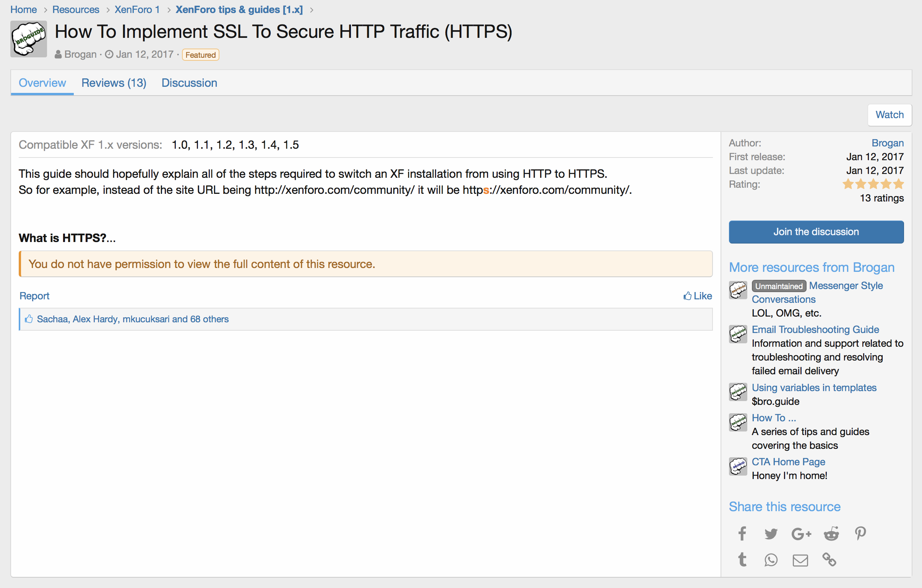The image size is (922, 588).
Task: Share resource on Pinterest icon
Action: tap(860, 533)
